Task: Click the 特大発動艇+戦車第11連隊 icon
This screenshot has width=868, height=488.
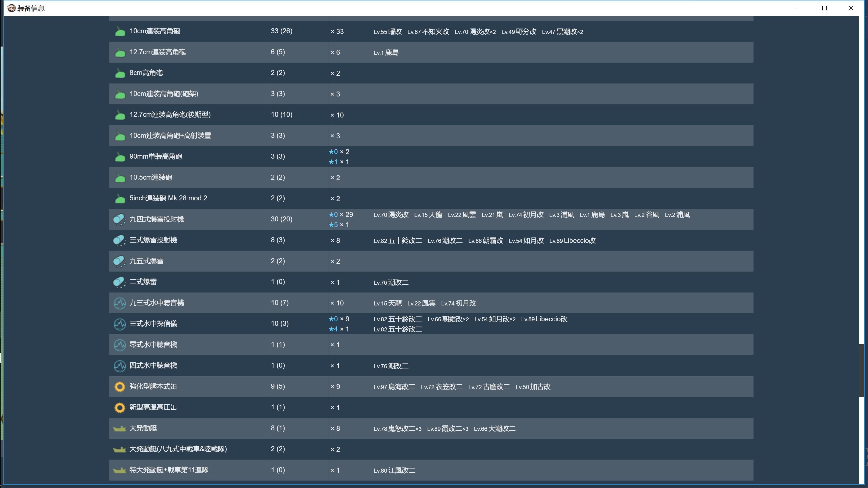Action: (119, 470)
